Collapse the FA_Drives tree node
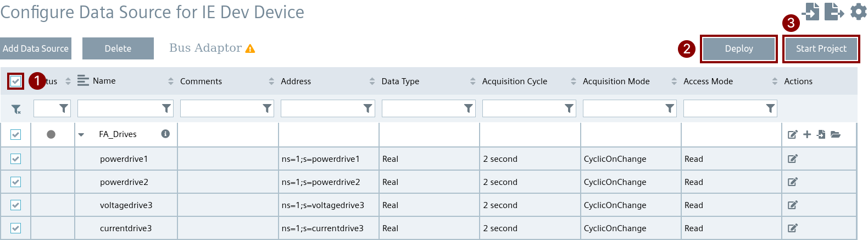Viewport: 868px width, 240px height. (81, 135)
